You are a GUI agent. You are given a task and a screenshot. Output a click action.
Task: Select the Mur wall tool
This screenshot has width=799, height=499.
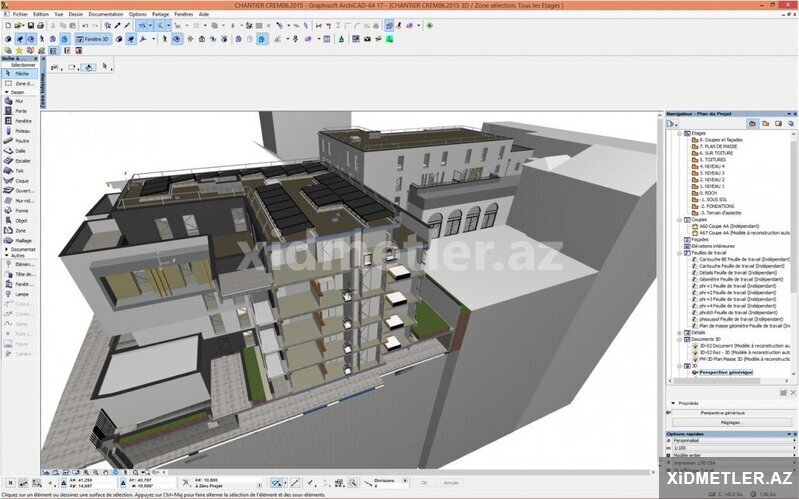(18, 101)
